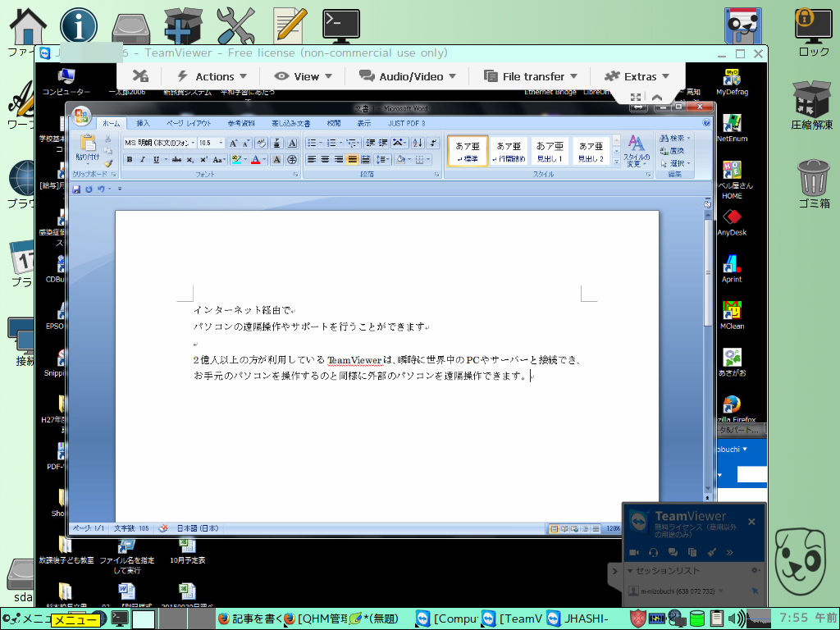This screenshot has height=630, width=840.
Task: Click the スタイルの変更 button
Action: 636,151
